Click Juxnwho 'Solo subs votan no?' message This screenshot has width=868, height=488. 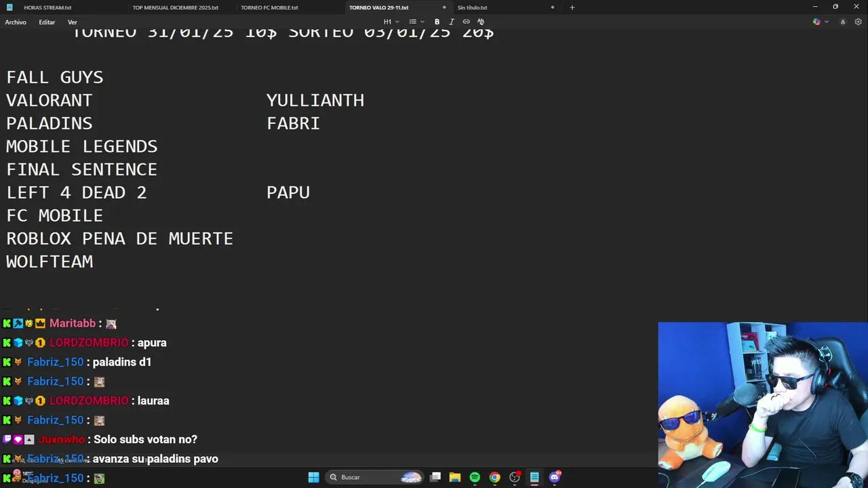[x=100, y=439]
